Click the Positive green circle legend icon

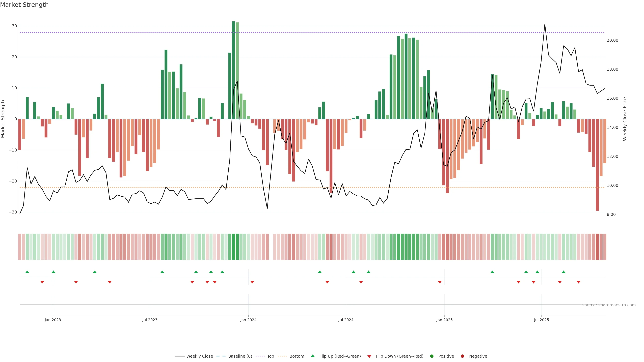click(432, 356)
